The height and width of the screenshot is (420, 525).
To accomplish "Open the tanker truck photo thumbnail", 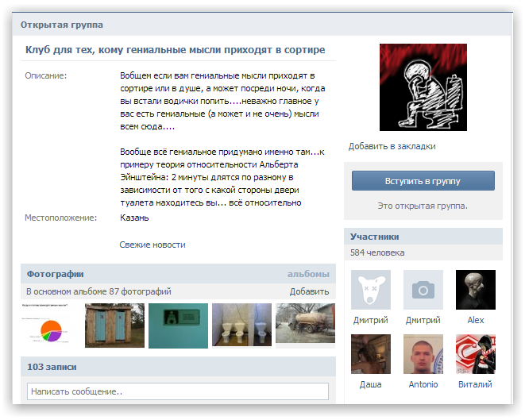I will [x=305, y=323].
